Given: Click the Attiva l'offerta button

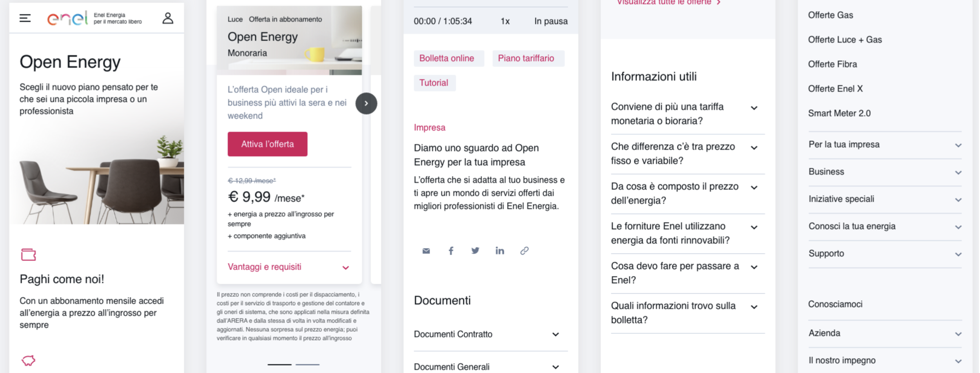Looking at the screenshot, I should (x=267, y=144).
